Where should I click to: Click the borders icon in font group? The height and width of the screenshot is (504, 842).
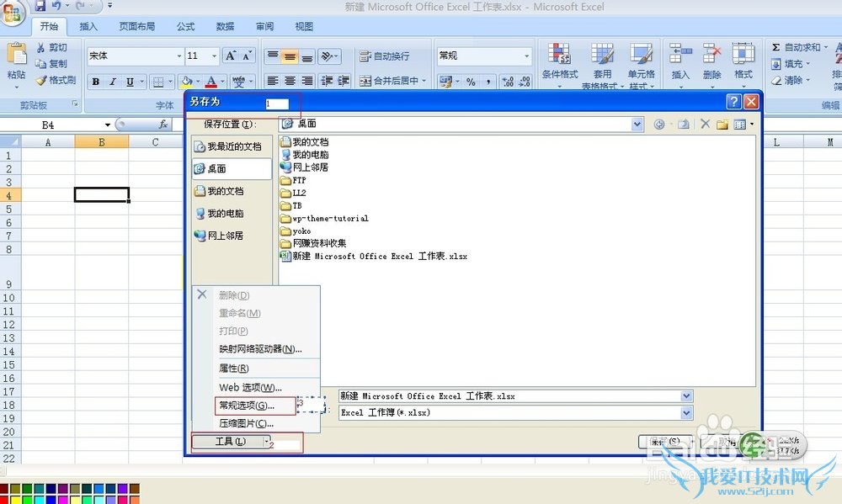click(x=158, y=82)
